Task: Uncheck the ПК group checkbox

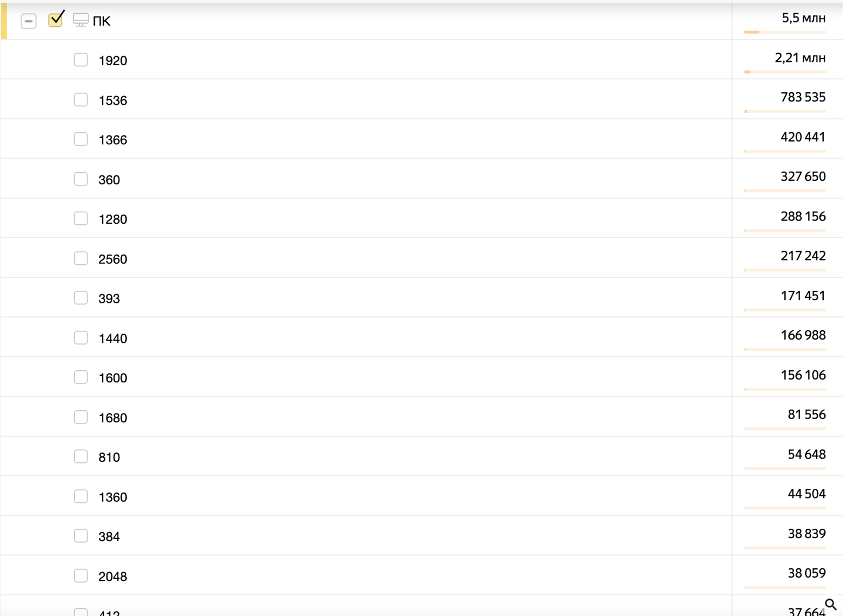Action: click(x=55, y=20)
